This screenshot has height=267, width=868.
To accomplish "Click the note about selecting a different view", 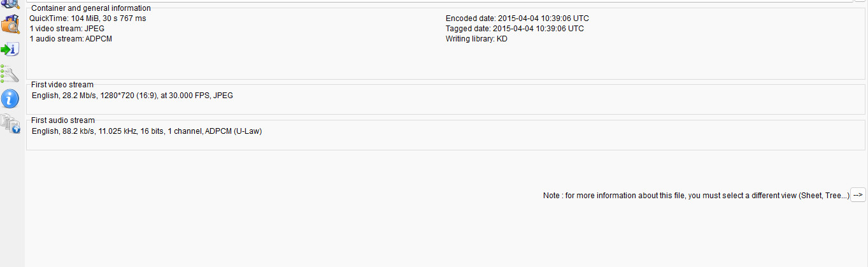I will [x=696, y=196].
